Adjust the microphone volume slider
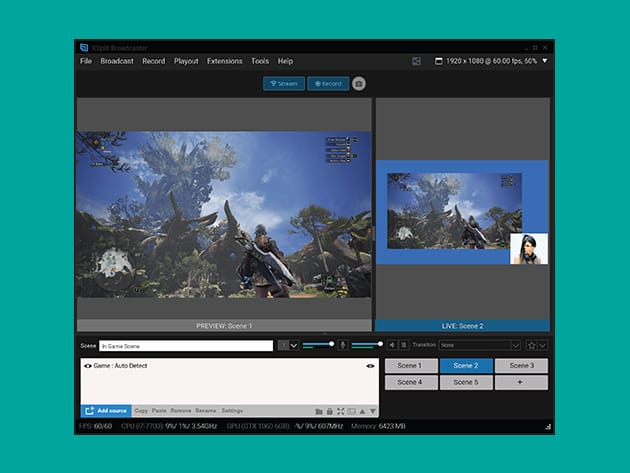 (x=366, y=344)
